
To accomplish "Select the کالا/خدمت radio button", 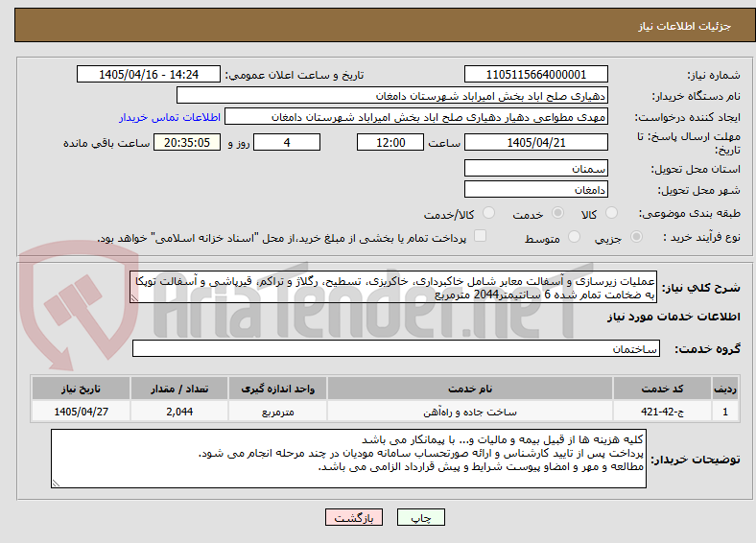I will [489, 213].
